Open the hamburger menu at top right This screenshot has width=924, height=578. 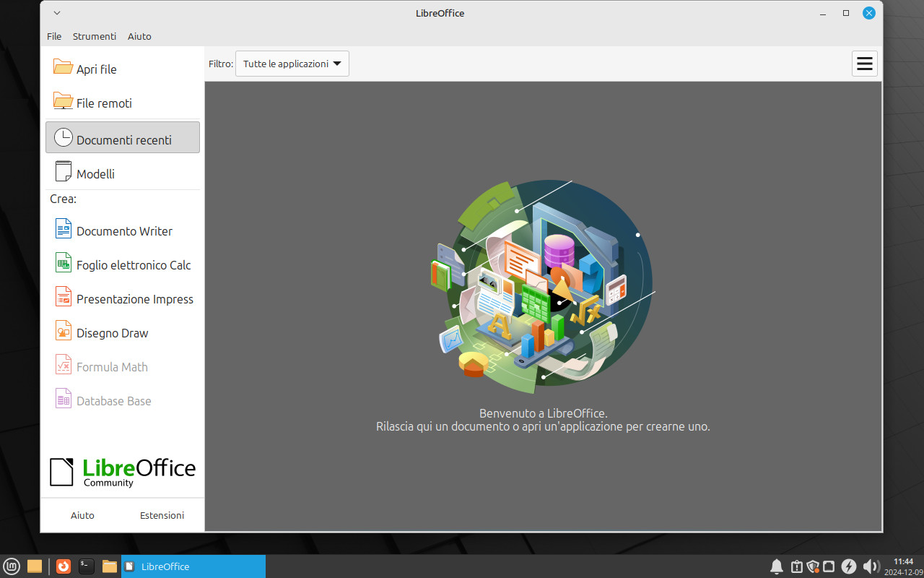pyautogui.click(x=864, y=64)
